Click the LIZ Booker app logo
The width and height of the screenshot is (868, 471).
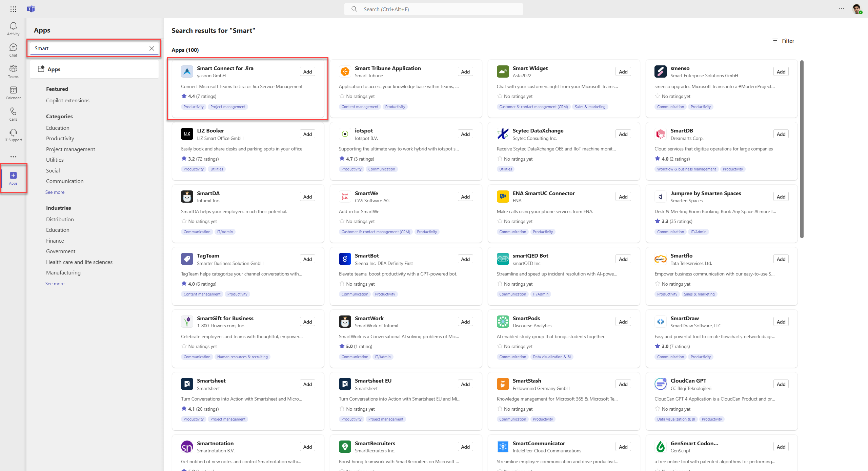(x=187, y=134)
